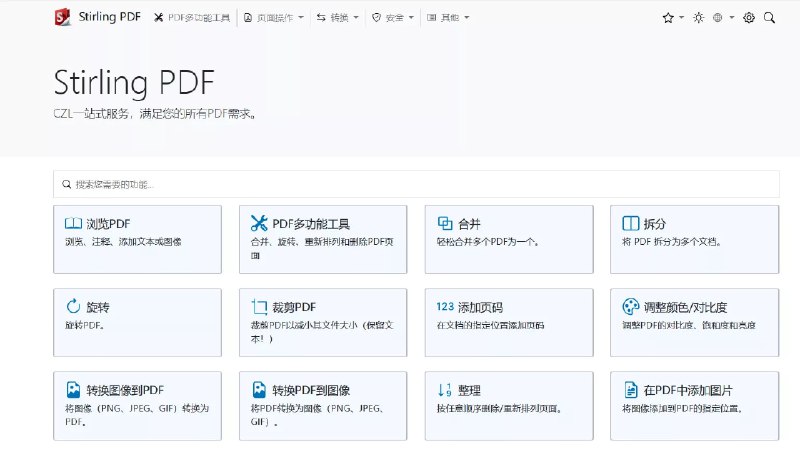
Task: Open the 调整颜色/对比度 card title
Action: 685,307
